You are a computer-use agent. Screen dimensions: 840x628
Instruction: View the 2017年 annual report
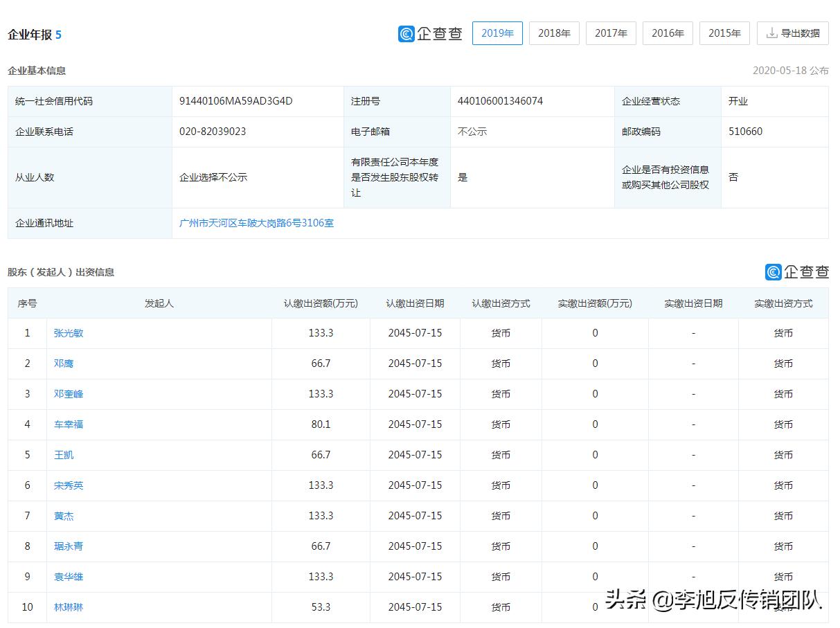[611, 33]
